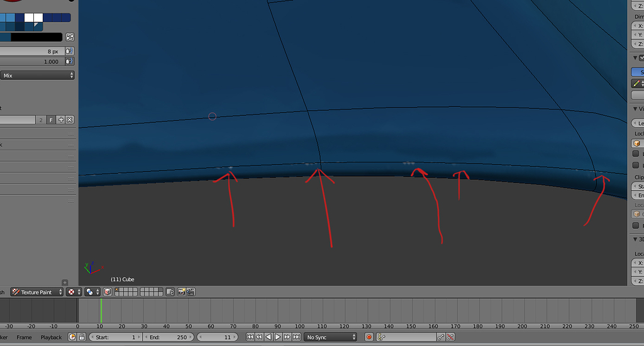Image resolution: width=644 pixels, height=346 pixels.
Task: Toggle pressure sensitivity for the brush strength
Action: pyautogui.click(x=70, y=61)
